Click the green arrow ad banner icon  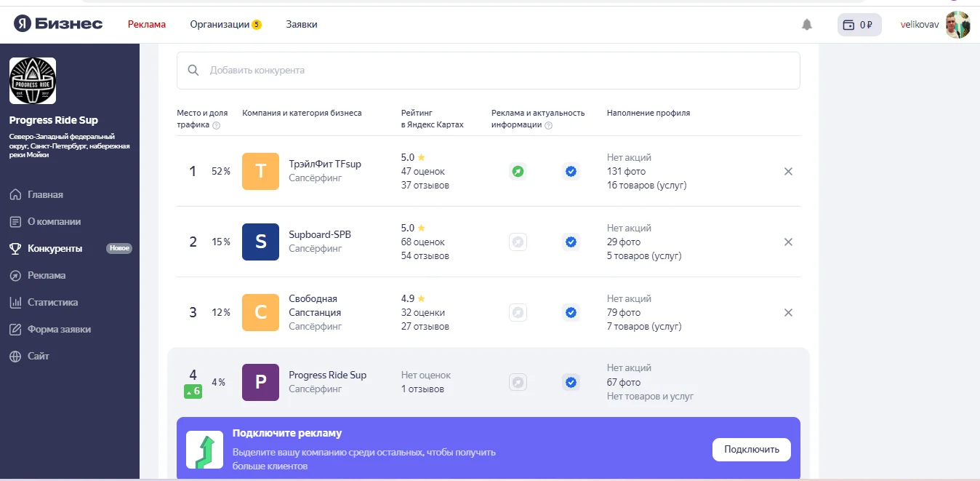(204, 450)
